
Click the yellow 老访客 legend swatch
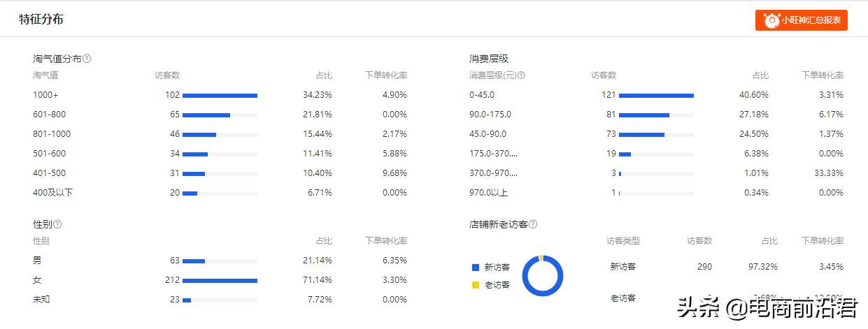[476, 285]
